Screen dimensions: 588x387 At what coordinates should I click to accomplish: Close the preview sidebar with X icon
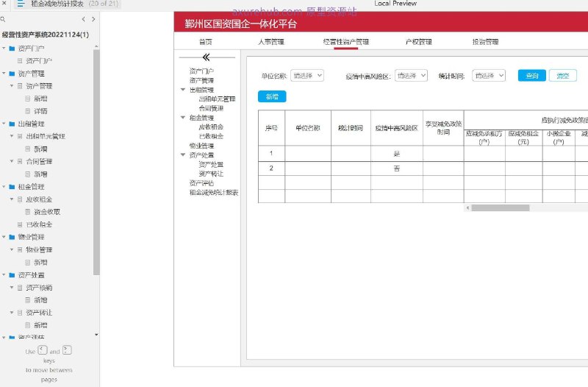tap(4, 3)
